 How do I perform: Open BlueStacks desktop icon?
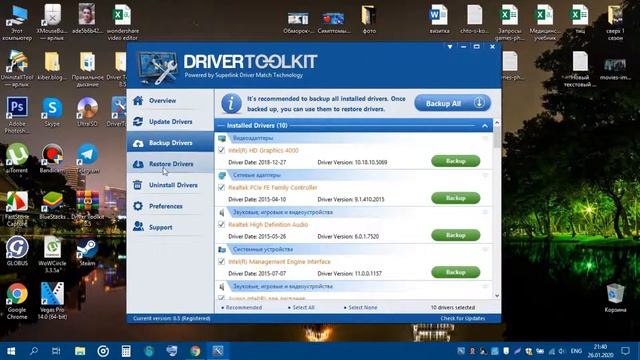coord(52,205)
